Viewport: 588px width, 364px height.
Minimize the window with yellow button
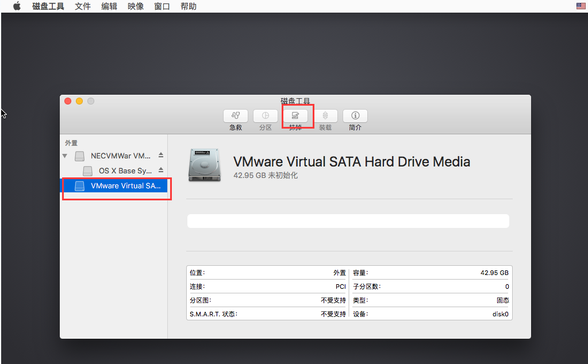(79, 101)
